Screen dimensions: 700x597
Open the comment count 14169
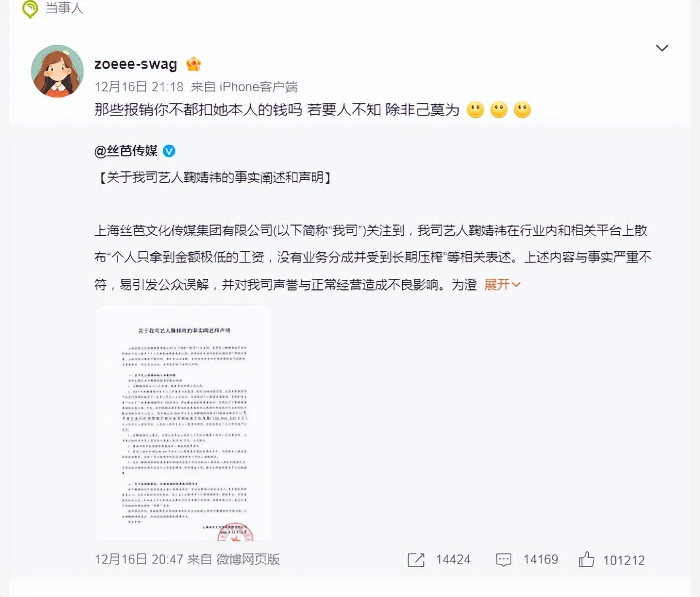(540, 560)
